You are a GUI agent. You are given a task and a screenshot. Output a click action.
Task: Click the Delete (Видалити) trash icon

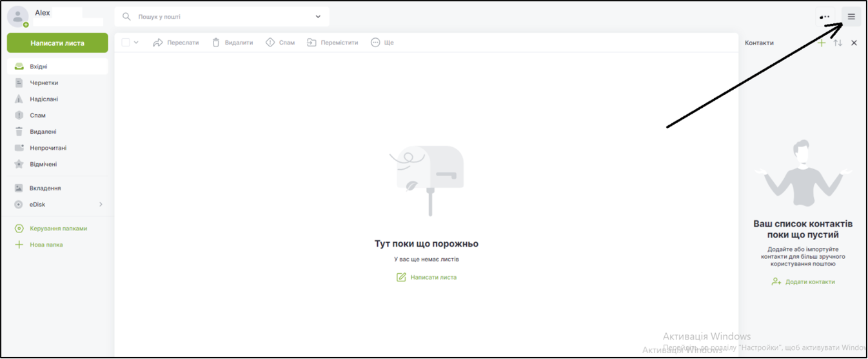[217, 43]
